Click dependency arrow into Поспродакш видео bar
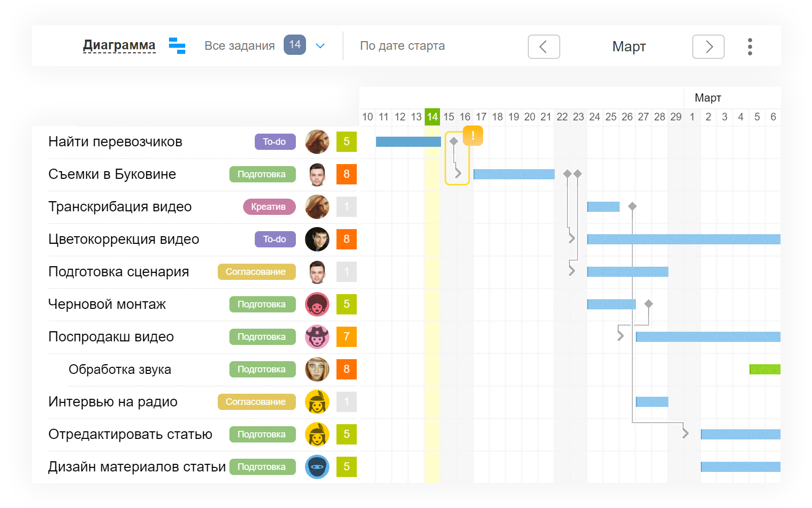Image resolution: width=812 pixels, height=508 pixels. click(621, 336)
